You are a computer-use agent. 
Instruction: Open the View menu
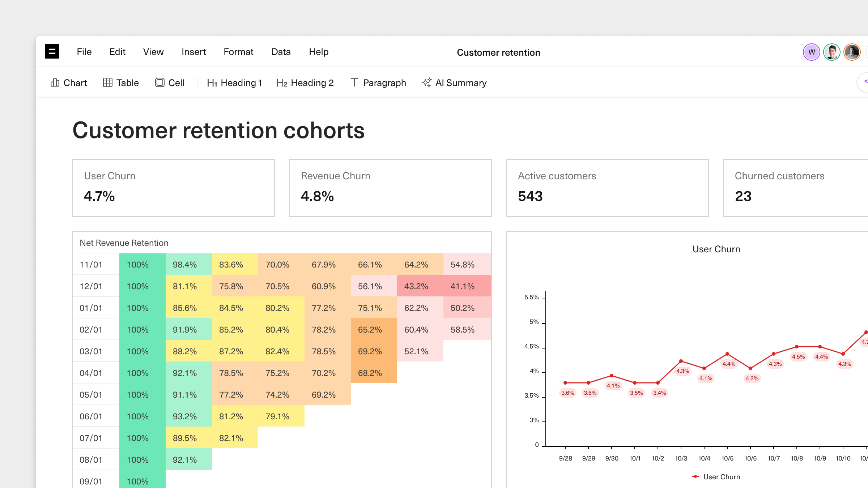click(x=153, y=52)
